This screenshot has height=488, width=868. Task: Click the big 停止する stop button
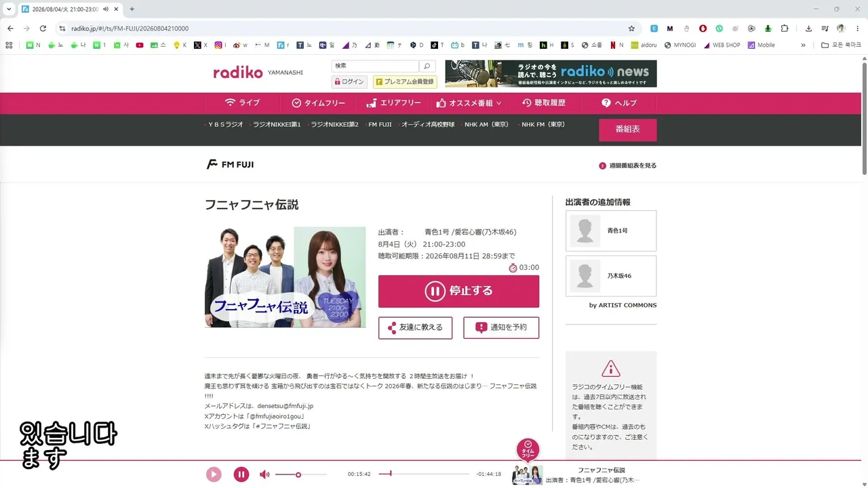coord(458,291)
